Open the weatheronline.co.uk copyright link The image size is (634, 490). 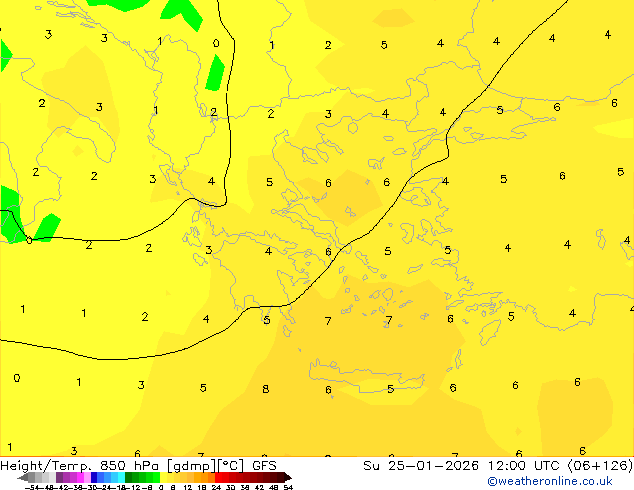pos(550,482)
